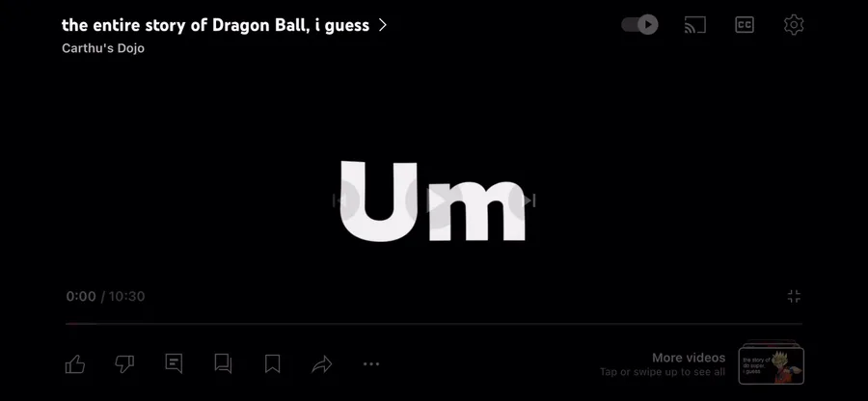The width and height of the screenshot is (868, 401).
Task: Exit fullscreen mode
Action: pos(795,297)
